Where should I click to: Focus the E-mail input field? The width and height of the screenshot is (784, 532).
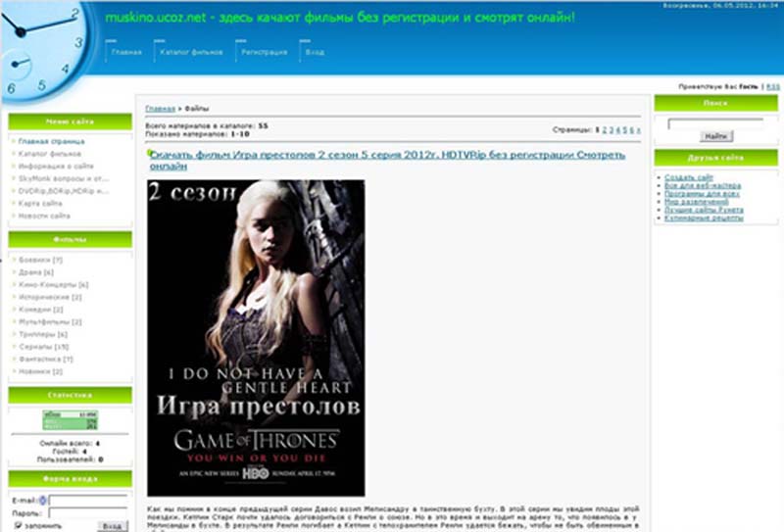point(88,501)
